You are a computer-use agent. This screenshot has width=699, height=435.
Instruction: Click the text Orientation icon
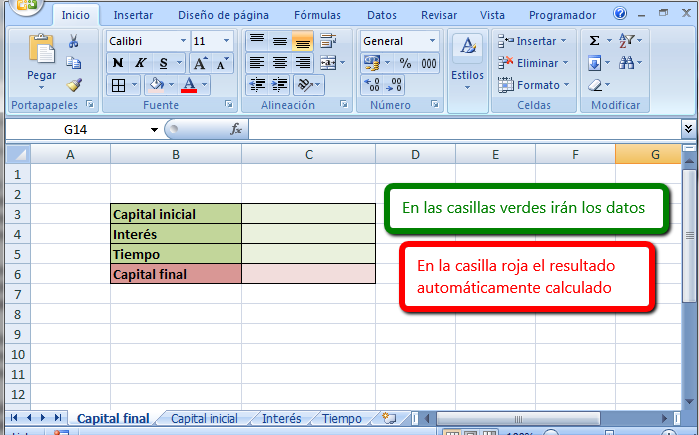click(x=305, y=85)
